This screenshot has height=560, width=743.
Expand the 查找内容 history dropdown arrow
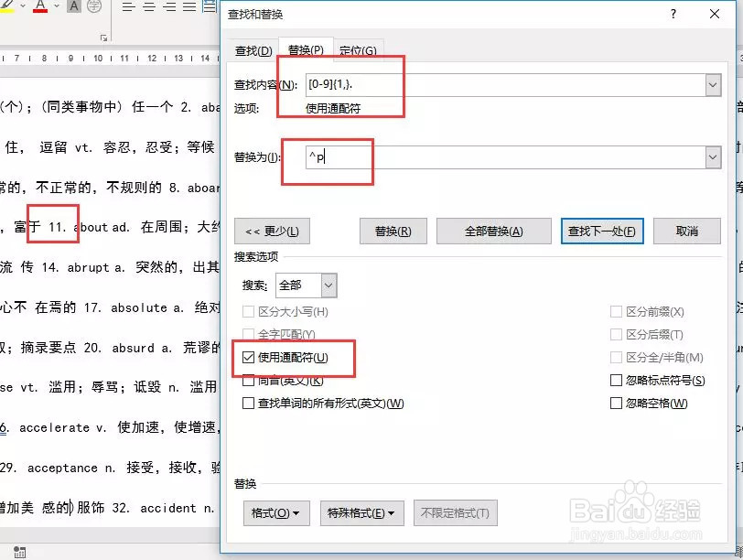point(713,85)
